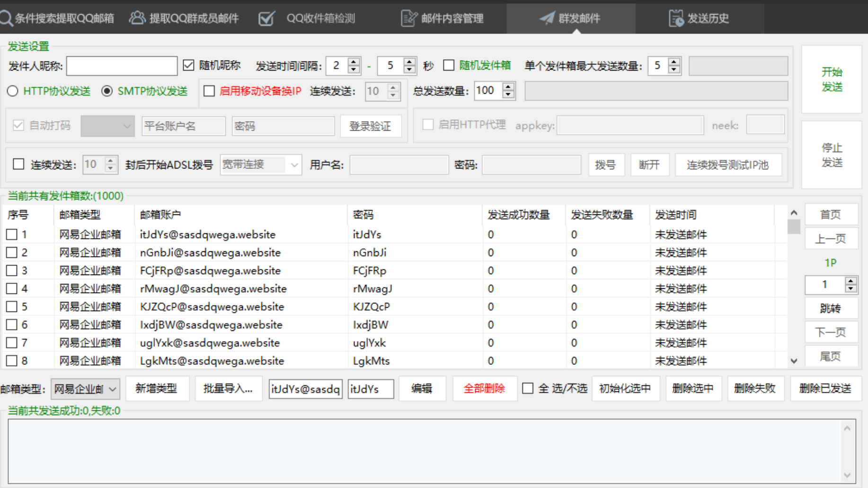This screenshot has height=488, width=868.
Task: Enable 启用移动设备换IP checkbox
Action: pos(209,91)
